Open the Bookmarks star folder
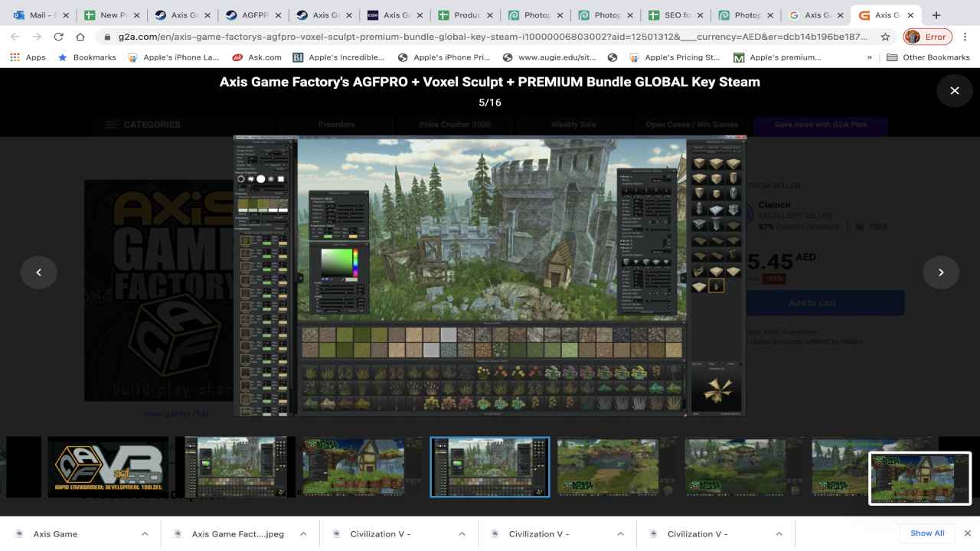980x551 pixels. [x=86, y=57]
